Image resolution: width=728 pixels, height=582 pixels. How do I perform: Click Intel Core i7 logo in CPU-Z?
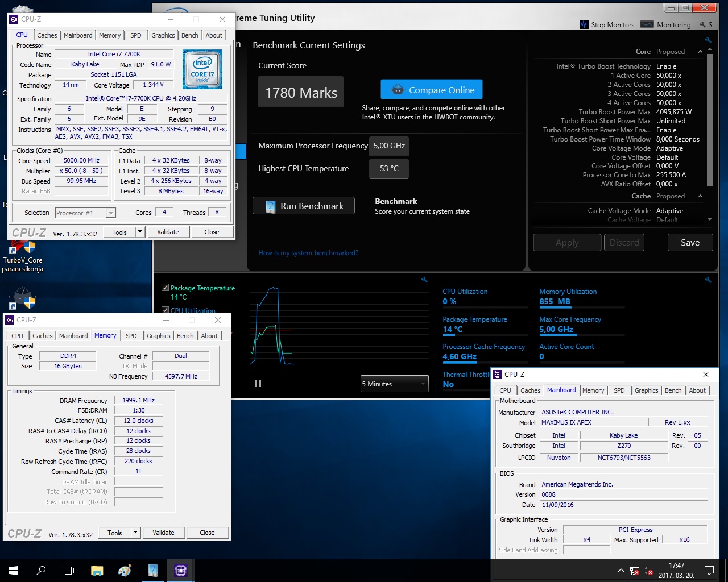(x=202, y=69)
